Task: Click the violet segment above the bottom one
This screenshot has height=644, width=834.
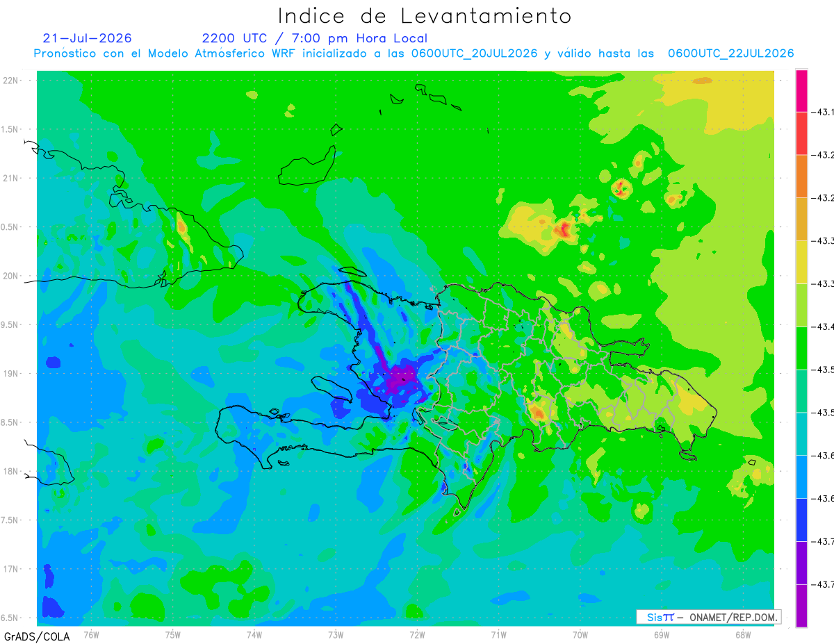Action: pyautogui.click(x=801, y=562)
